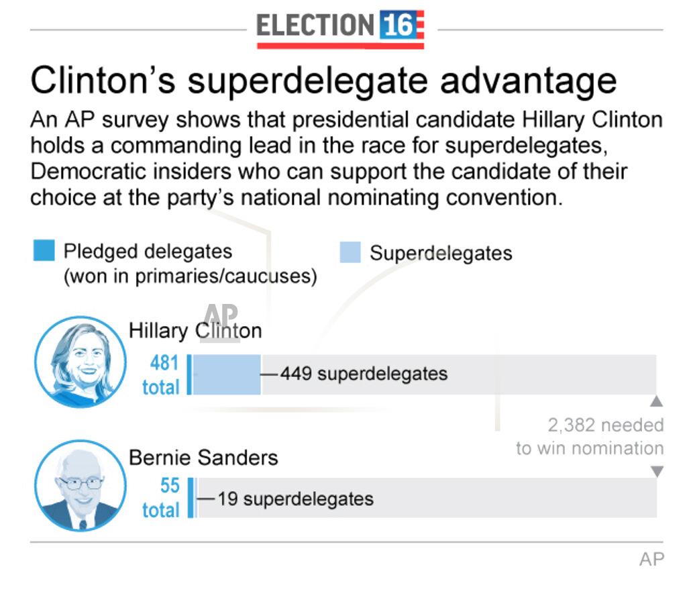Click the flag-striped 16 badge
The height and width of the screenshot is (616, 687).
pyautogui.click(x=402, y=25)
